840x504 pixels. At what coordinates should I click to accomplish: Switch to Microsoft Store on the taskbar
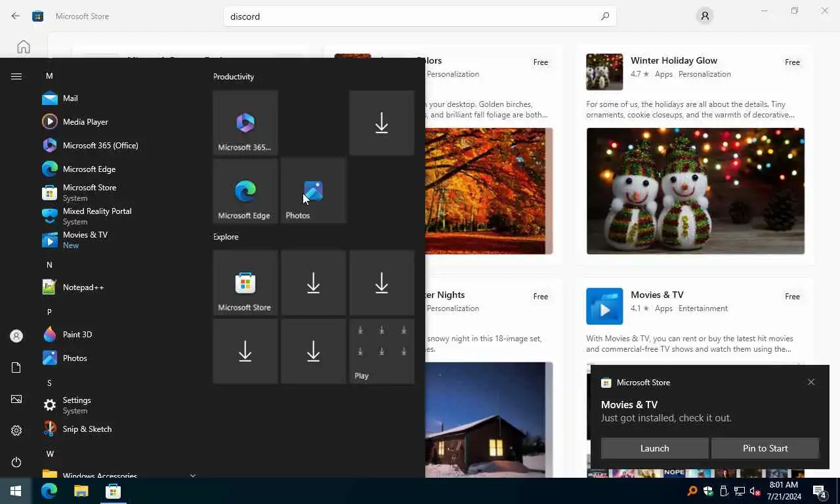113,491
